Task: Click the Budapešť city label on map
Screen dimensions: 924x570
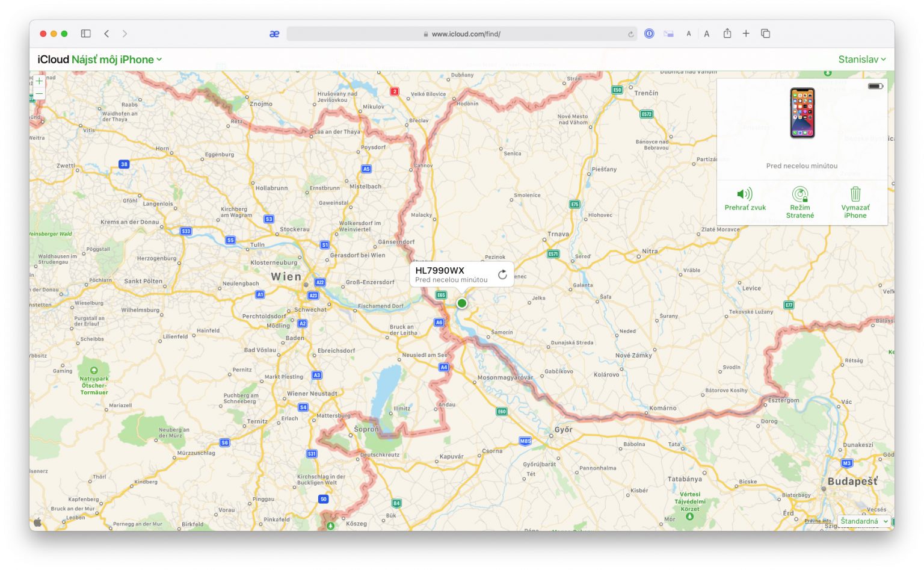Action: click(x=852, y=482)
